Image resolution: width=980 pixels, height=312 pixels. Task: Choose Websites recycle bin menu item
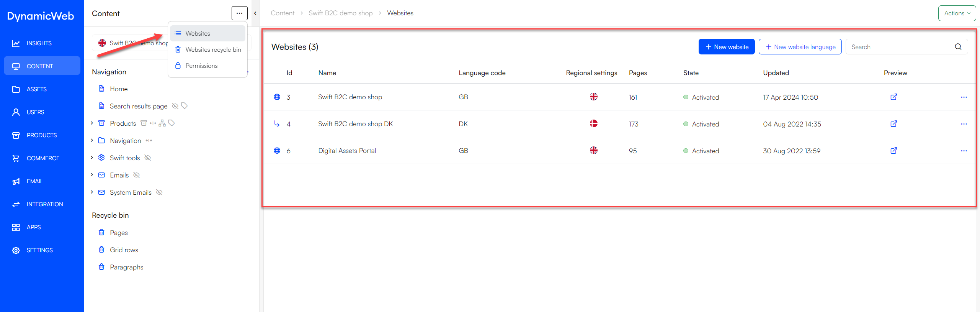click(x=207, y=49)
